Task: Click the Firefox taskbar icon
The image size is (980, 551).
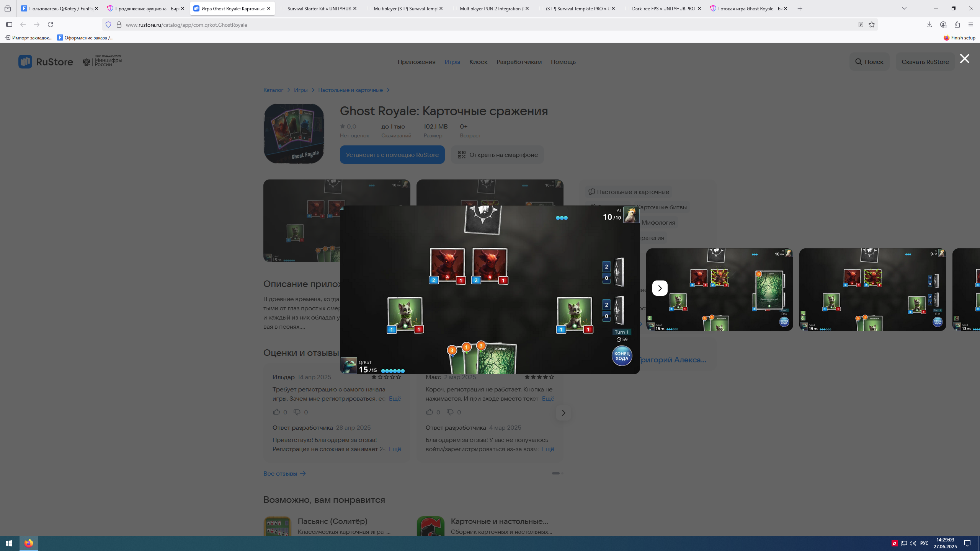Action: 29,543
